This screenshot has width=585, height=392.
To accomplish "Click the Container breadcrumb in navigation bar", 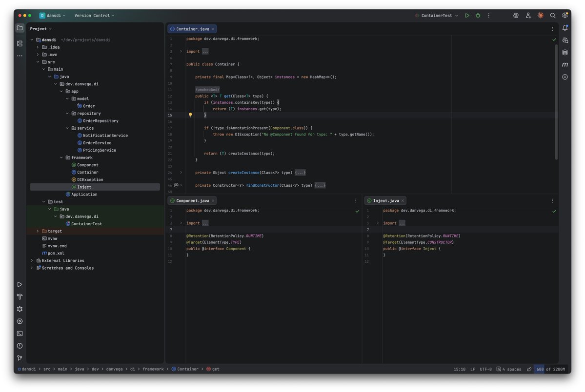I will 185,369.
